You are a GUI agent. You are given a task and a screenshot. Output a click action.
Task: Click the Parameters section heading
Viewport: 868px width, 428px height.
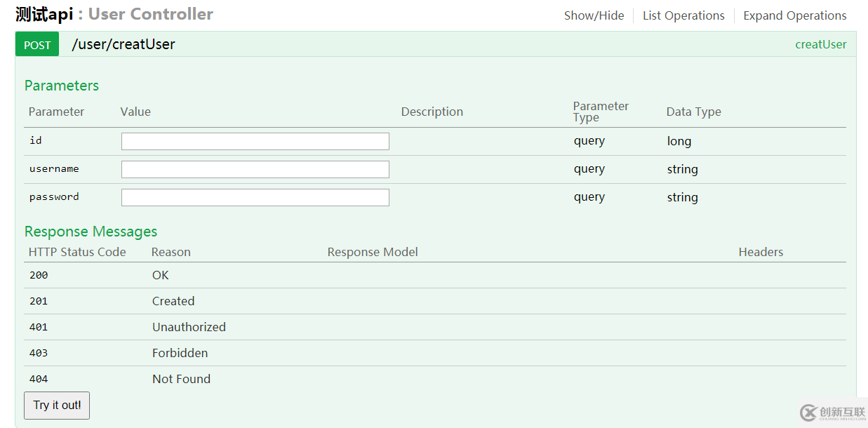coord(62,86)
